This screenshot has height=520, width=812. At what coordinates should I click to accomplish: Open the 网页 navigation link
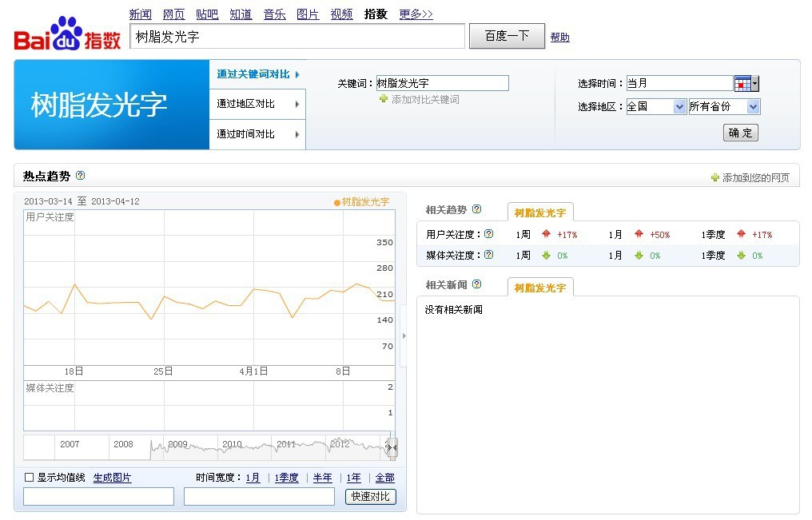click(173, 14)
